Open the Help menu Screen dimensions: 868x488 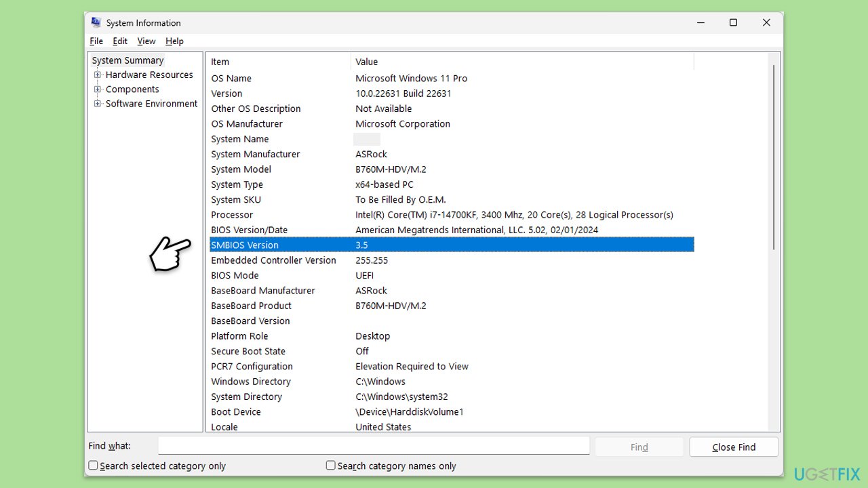point(174,41)
